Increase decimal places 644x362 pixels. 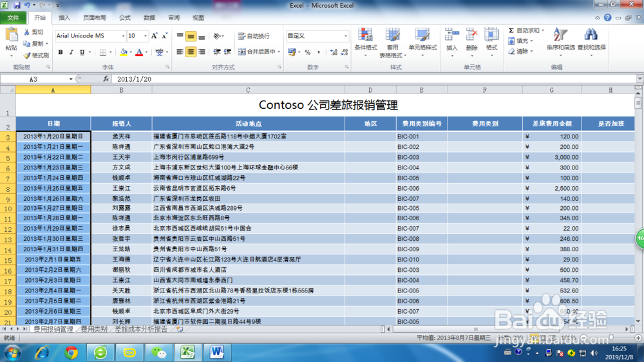pos(334,52)
